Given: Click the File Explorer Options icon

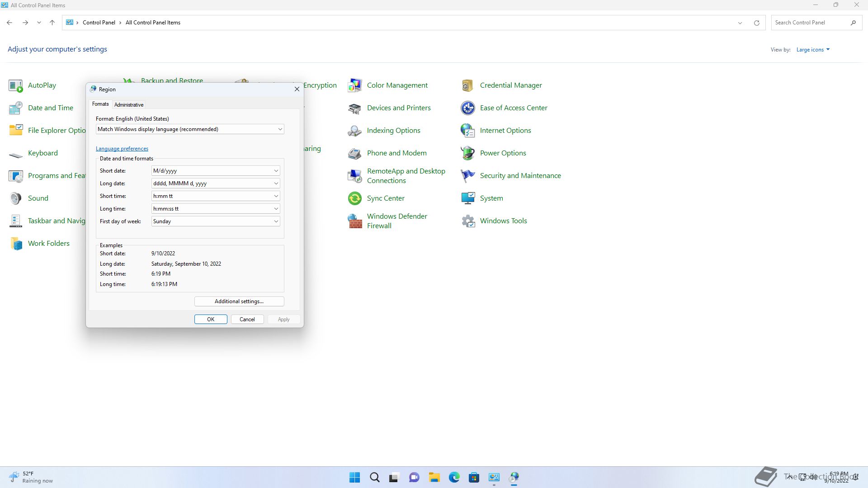Looking at the screenshot, I should tap(16, 131).
